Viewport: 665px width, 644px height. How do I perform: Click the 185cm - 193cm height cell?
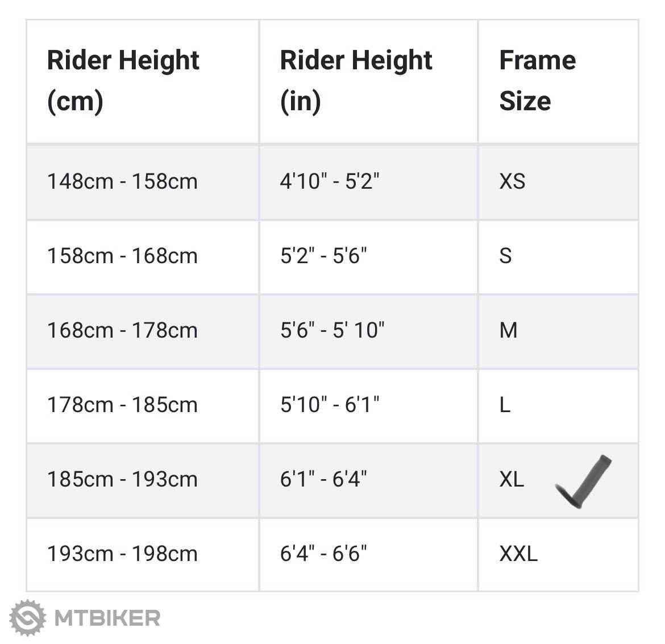click(122, 480)
